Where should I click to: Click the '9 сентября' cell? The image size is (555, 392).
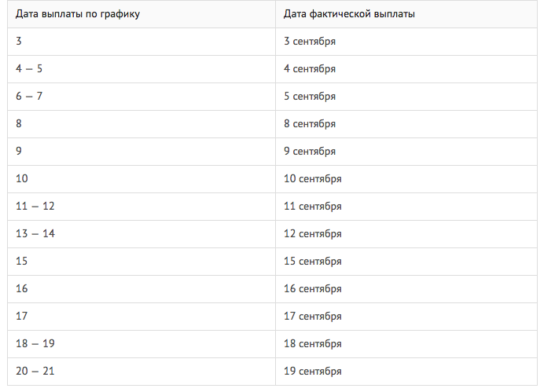coord(406,152)
